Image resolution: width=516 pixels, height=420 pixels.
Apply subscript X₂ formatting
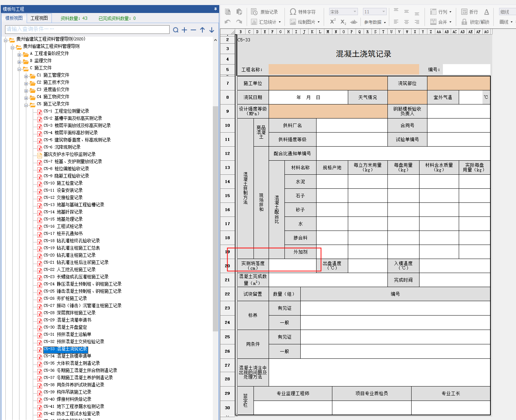343,22
